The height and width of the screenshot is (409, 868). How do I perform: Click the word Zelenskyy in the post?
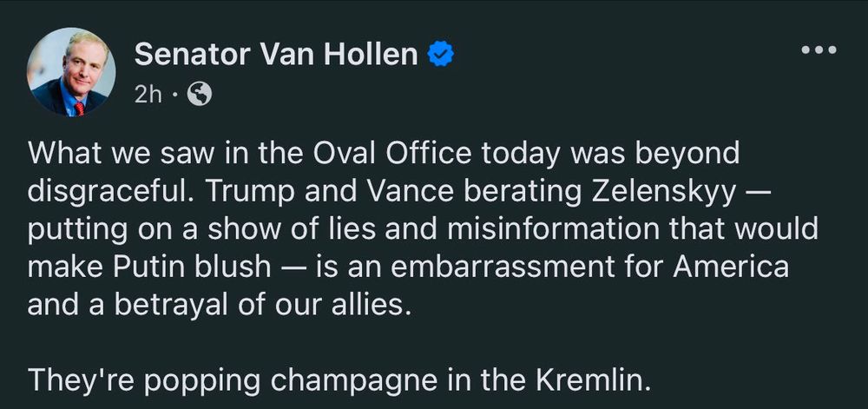(665, 193)
